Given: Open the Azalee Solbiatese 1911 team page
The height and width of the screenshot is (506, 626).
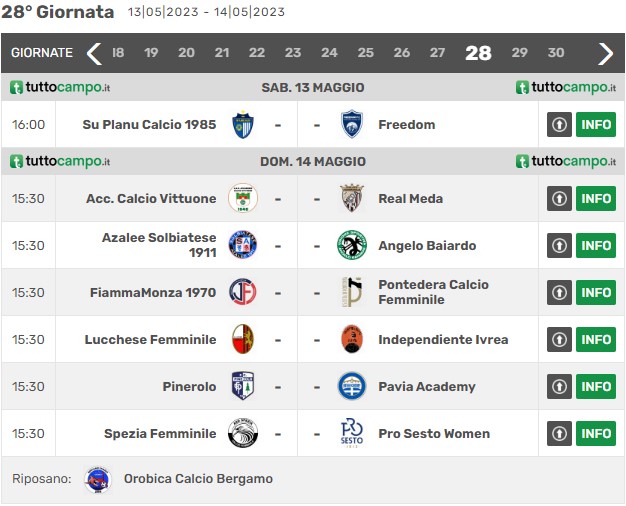Looking at the screenshot, I should click(159, 245).
